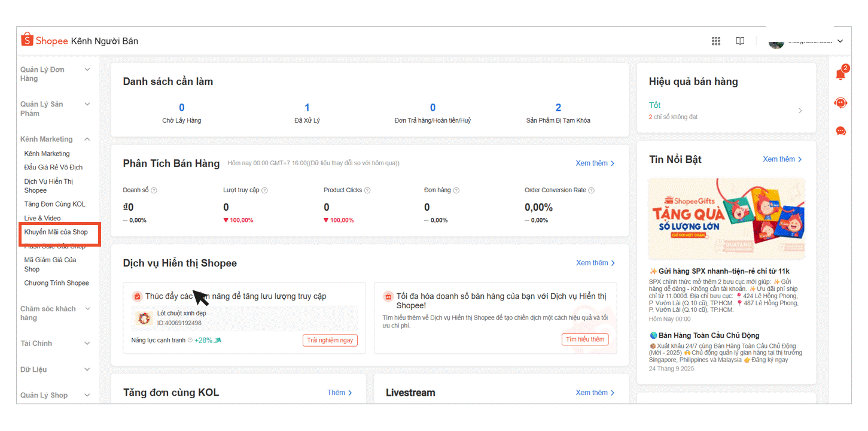Image resolution: width=868 pixels, height=431 pixels.
Task: Click help icon next to Lượt truy cập
Action: click(264, 190)
